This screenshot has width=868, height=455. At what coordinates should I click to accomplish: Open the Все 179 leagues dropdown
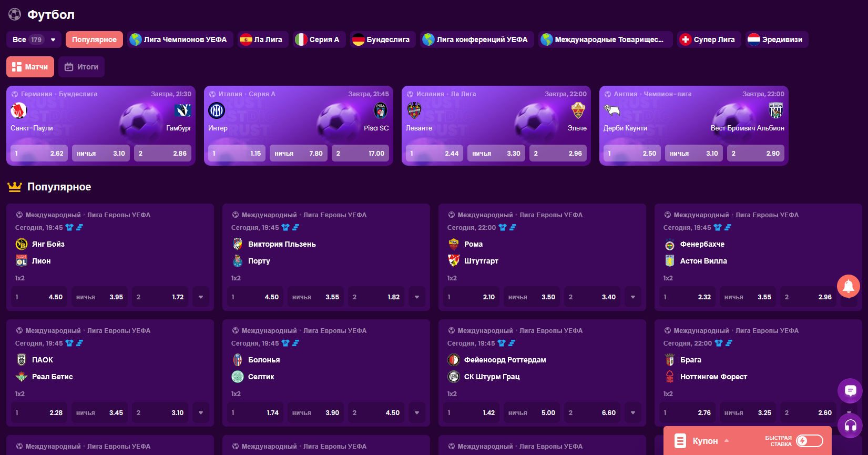tap(34, 39)
